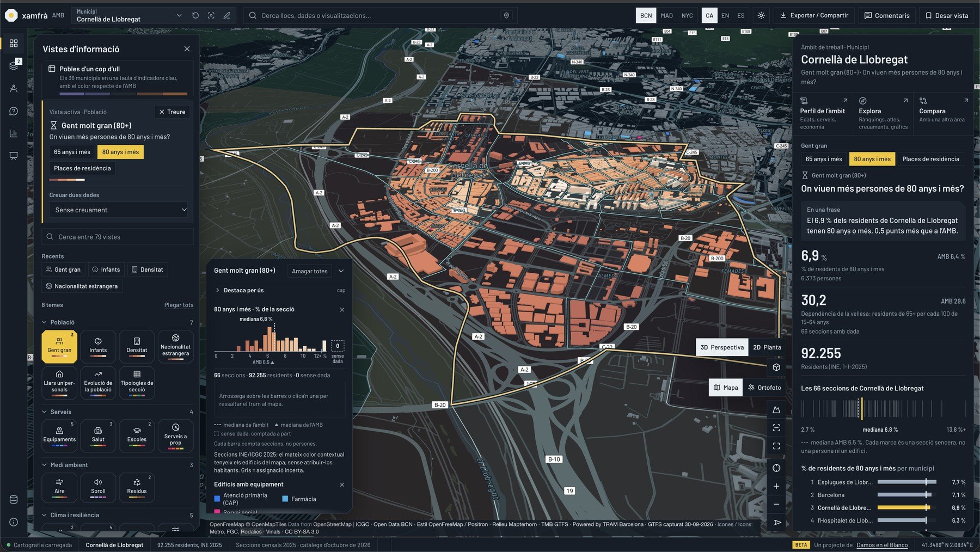Open the Damos en el Blanco link
Viewport: 980px width, 552px height.
coord(882,545)
